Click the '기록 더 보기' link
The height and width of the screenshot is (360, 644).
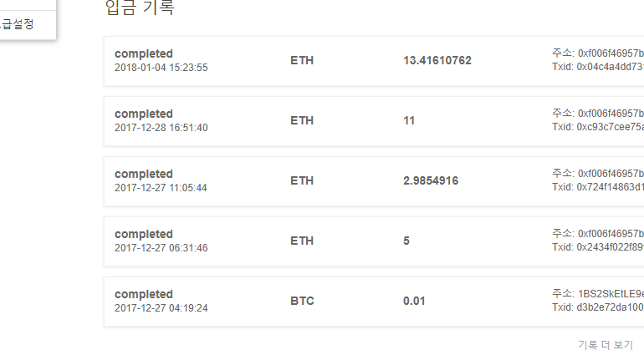pyautogui.click(x=605, y=344)
